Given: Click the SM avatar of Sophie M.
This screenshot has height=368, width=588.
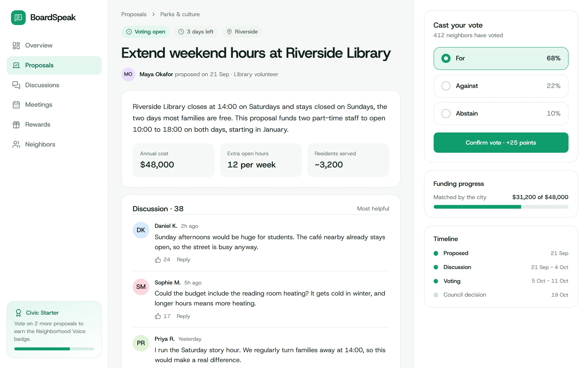Looking at the screenshot, I should pos(141,287).
